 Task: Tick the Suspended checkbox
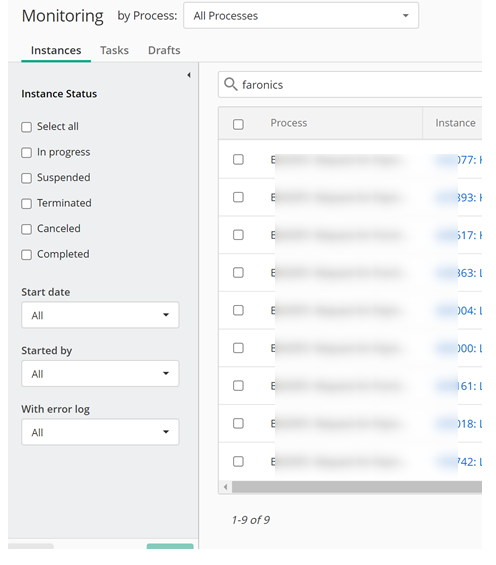26,178
